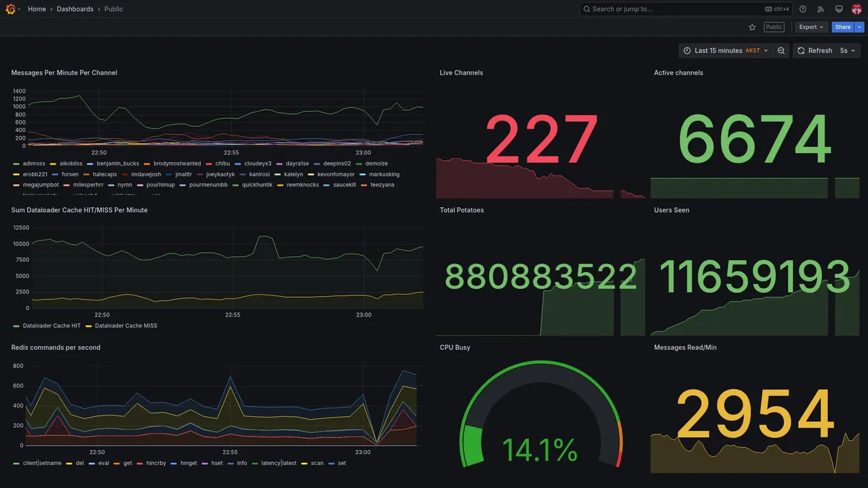The image size is (868, 488).
Task: Open the user profile avatar
Action: coord(856,9)
